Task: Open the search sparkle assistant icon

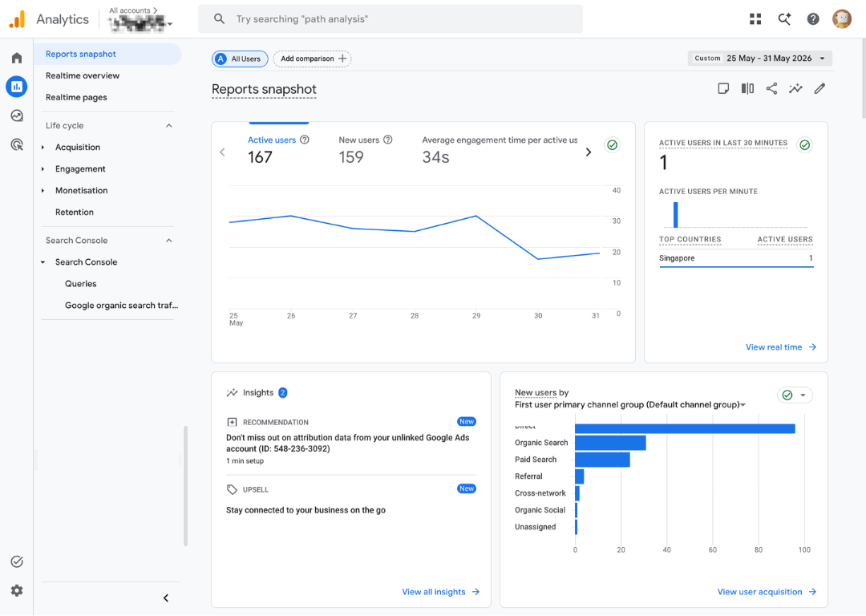Action: (x=784, y=19)
